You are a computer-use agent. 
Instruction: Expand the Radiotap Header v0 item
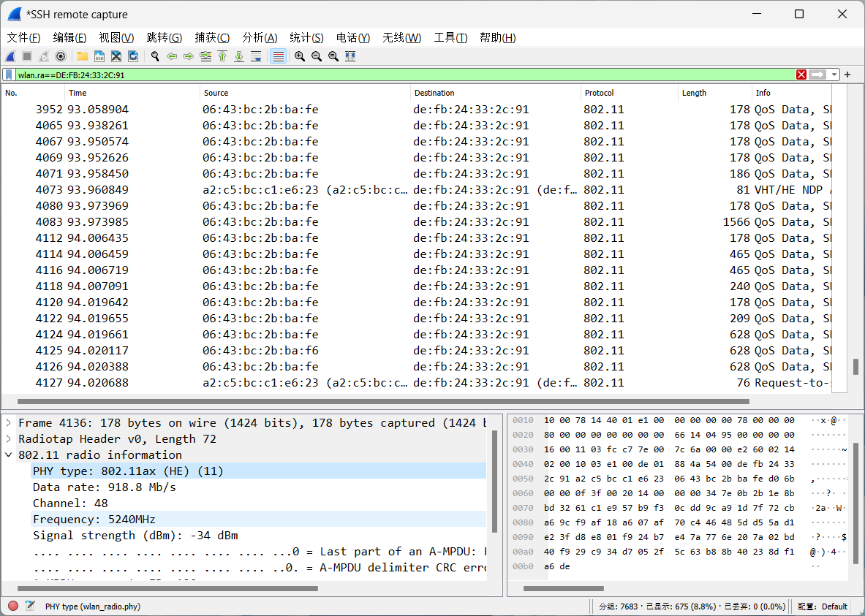click(8, 439)
